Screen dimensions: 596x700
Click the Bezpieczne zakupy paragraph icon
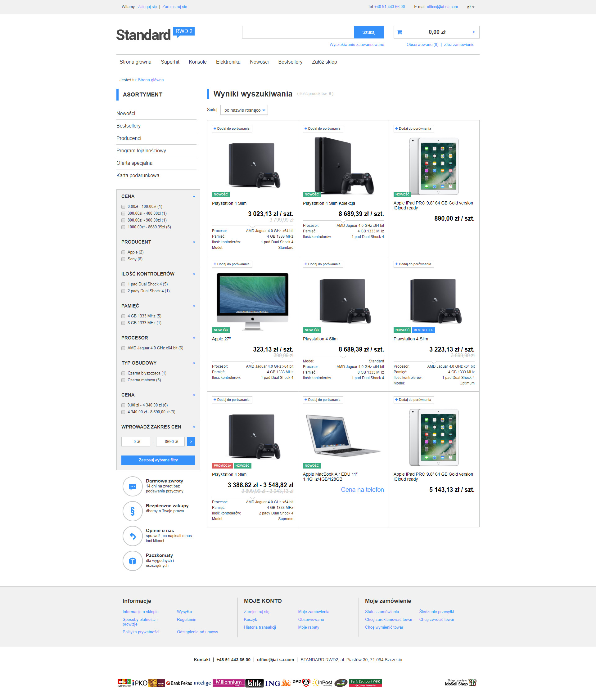[x=133, y=511]
